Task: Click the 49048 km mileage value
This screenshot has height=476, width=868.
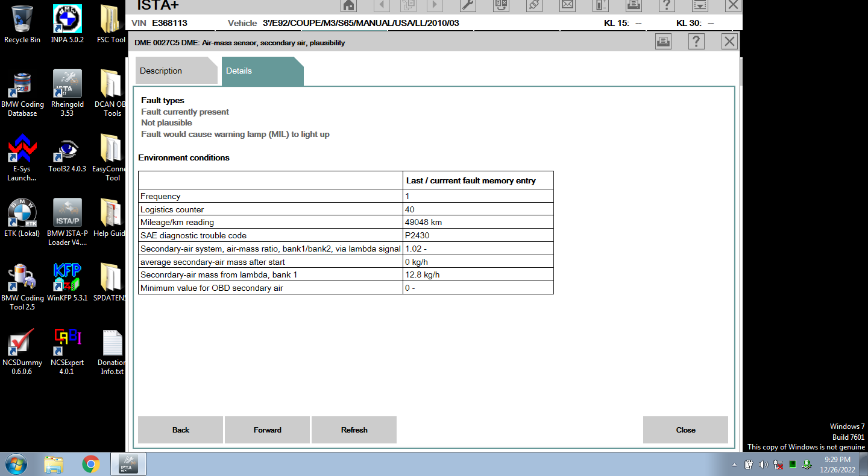Action: coord(478,222)
